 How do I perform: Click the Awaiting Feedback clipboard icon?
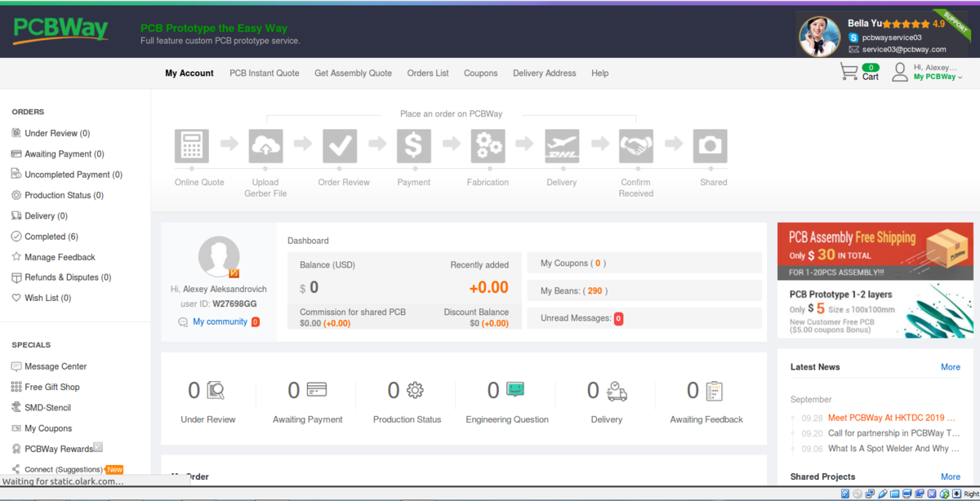[x=714, y=391]
